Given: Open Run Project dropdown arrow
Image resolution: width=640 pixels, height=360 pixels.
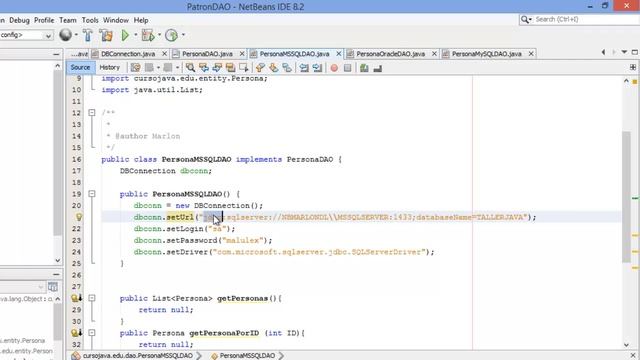Looking at the screenshot, I should pyautogui.click(x=136, y=35).
